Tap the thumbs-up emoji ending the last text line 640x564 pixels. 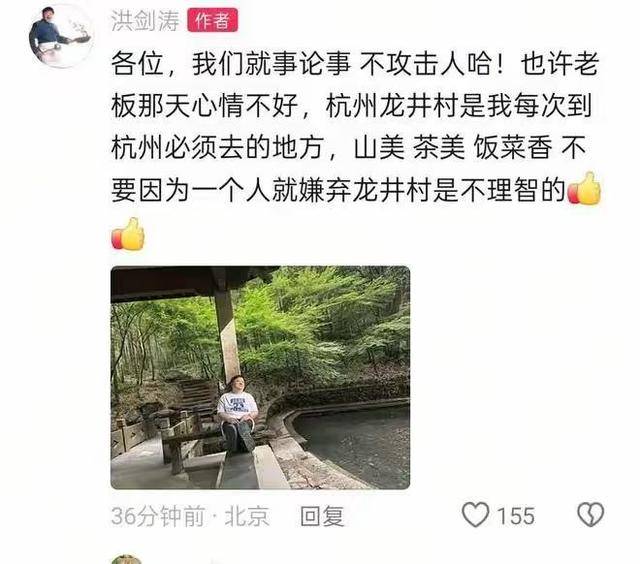click(x=584, y=189)
